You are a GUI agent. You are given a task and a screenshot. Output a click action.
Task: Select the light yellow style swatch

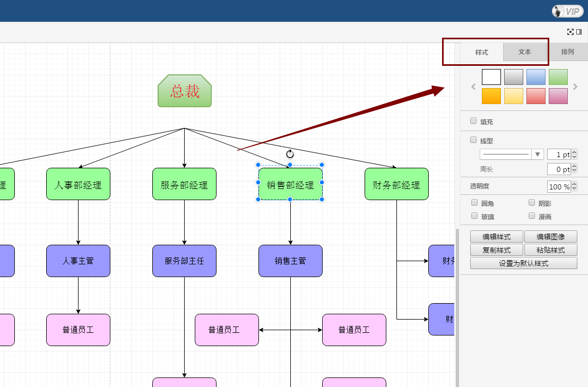tap(514, 96)
